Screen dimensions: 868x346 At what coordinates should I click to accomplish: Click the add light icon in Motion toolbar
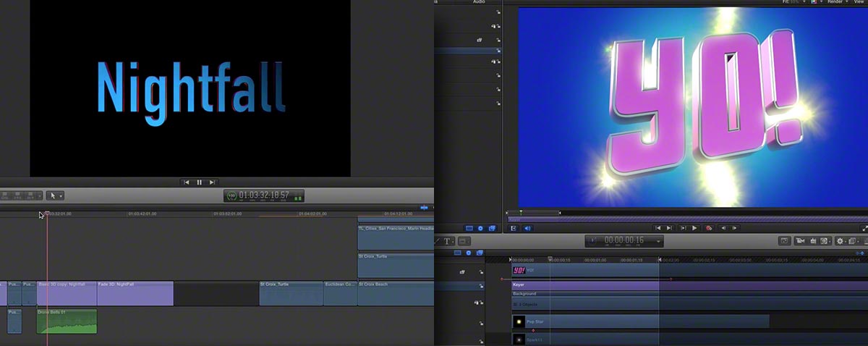[813, 241]
